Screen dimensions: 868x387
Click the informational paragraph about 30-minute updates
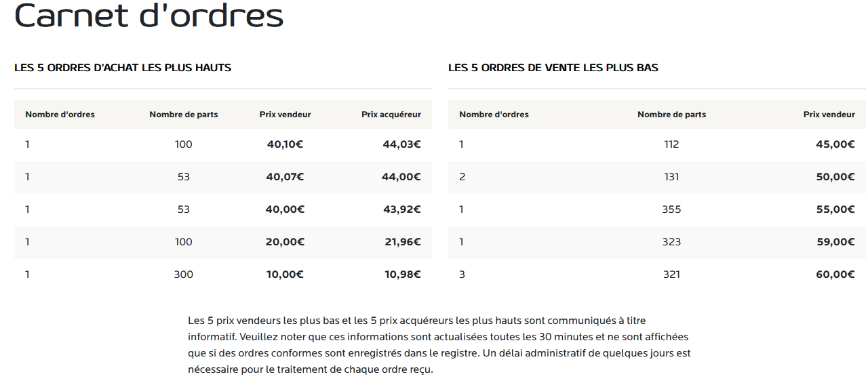[439, 345]
